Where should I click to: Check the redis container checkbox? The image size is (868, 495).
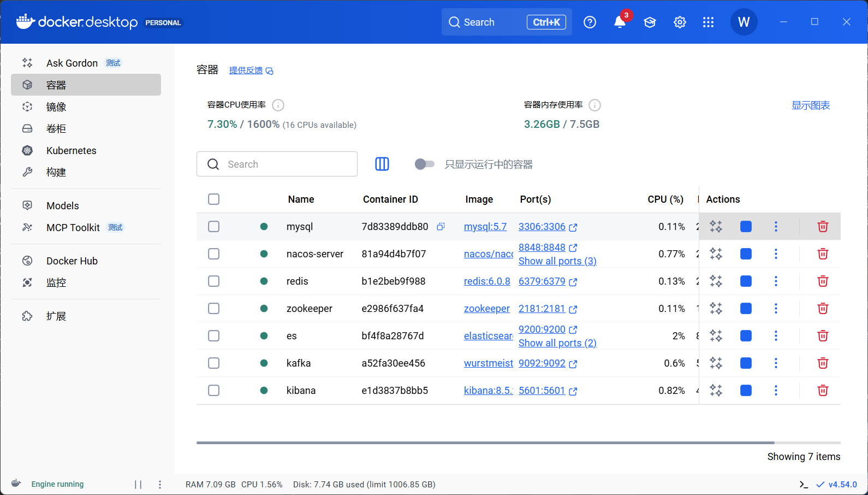214,281
